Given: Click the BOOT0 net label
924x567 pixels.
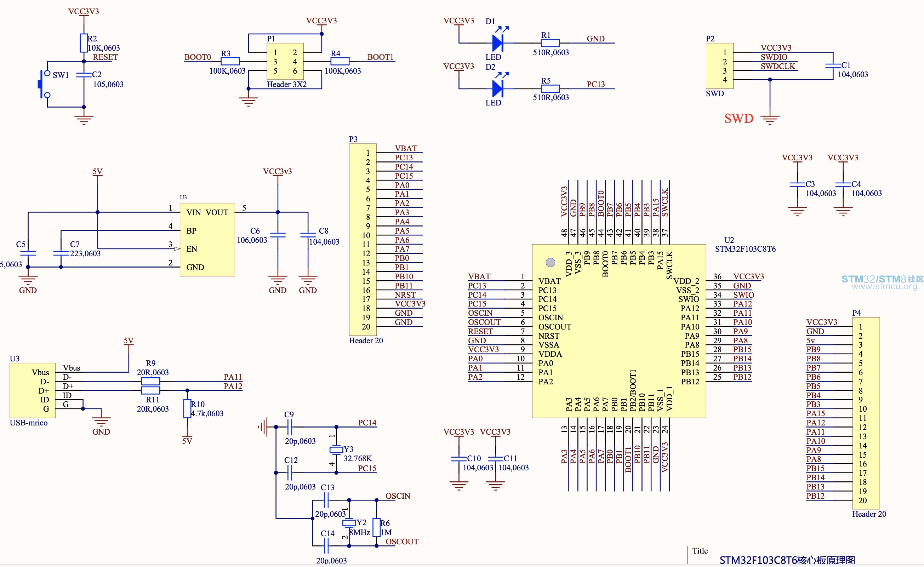Looking at the screenshot, I should click(x=197, y=57).
